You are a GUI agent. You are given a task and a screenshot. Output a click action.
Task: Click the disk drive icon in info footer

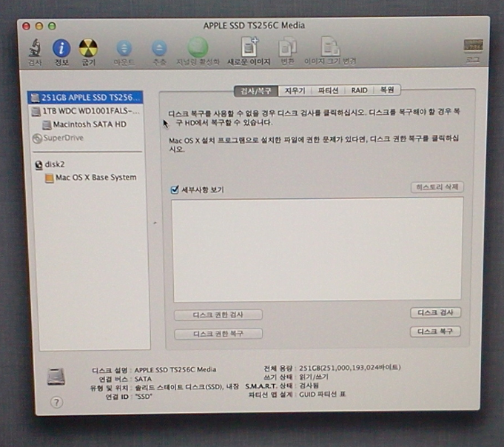tap(56, 376)
